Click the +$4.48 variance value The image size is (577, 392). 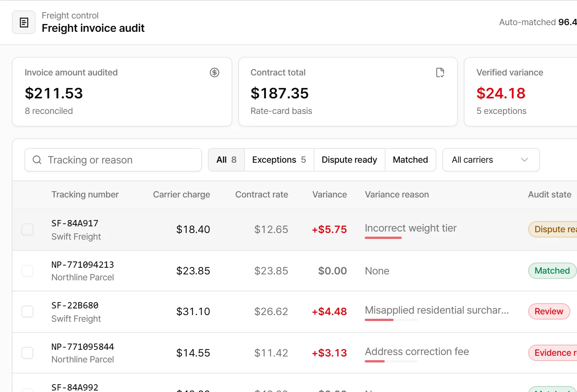[329, 311]
